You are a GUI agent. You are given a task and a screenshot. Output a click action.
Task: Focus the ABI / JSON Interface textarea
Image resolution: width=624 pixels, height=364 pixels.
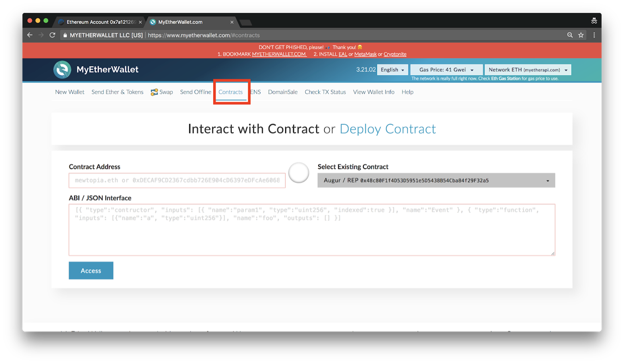pyautogui.click(x=312, y=230)
